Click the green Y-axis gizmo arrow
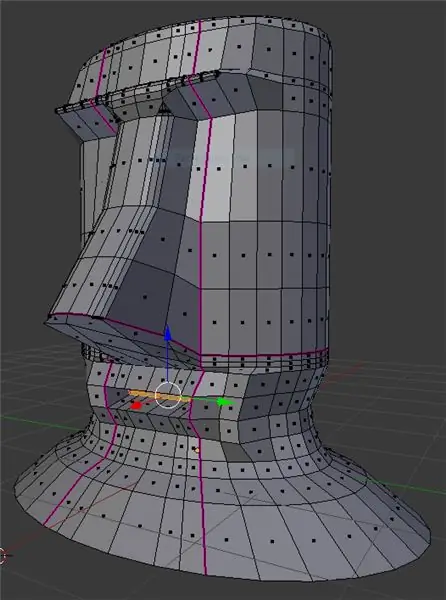 (225, 402)
